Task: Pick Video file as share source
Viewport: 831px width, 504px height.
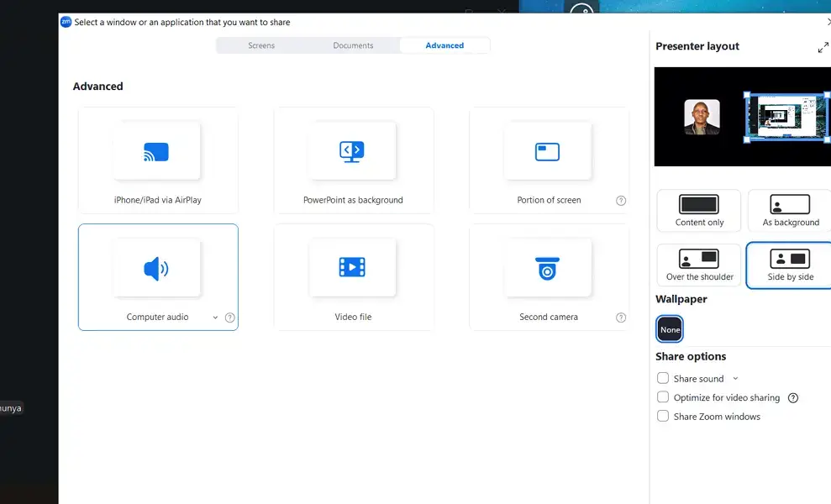Action: click(x=353, y=277)
